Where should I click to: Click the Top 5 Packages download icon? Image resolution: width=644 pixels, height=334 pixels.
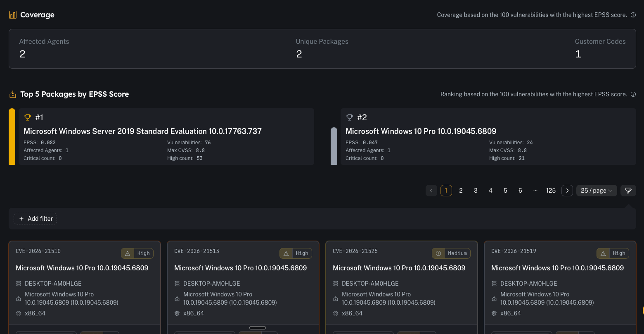(x=13, y=94)
